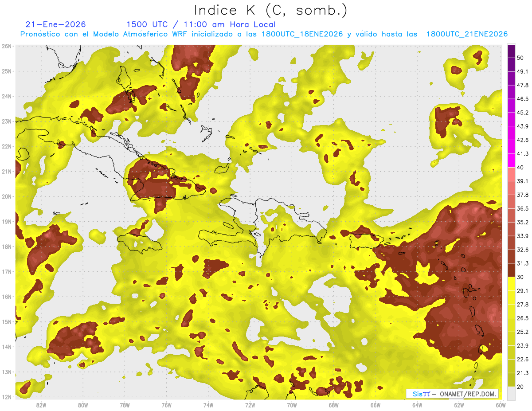Viewport: 532px width, 411px height.
Task: Select the '21-Ene-2026' date label
Action: tap(55, 24)
